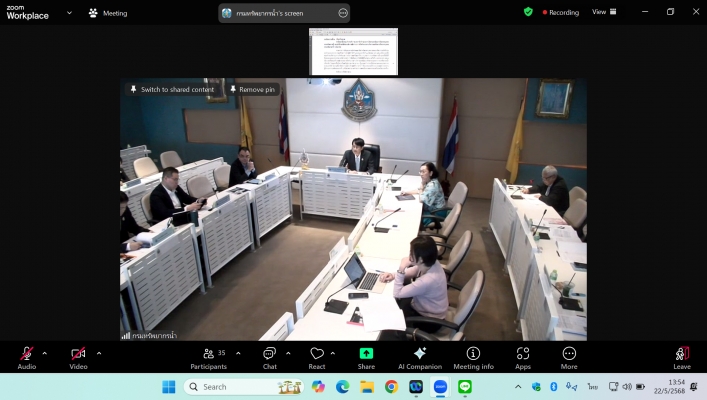Open the Chat panel
Viewport: 707px width, 400px height.
coord(270,359)
